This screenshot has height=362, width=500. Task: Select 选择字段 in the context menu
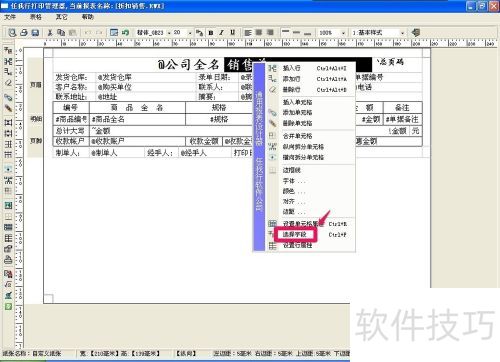(x=295, y=234)
